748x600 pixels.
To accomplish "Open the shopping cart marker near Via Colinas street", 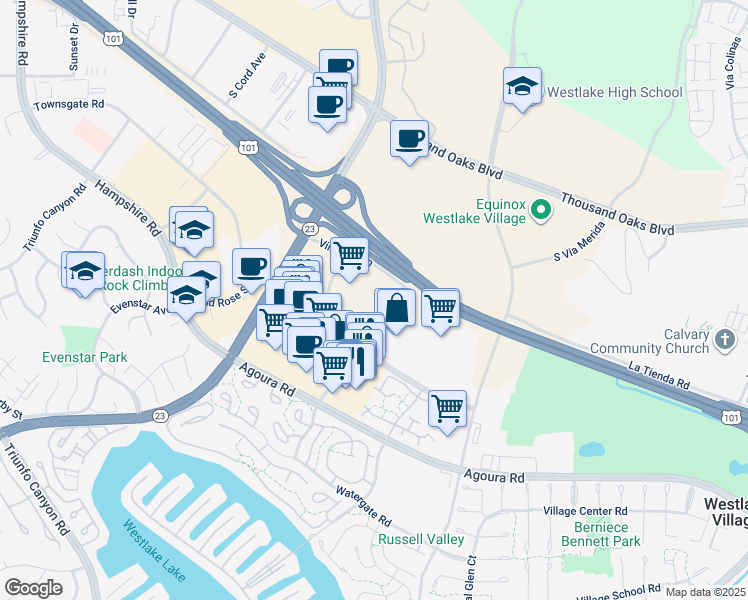I will point(349,260).
